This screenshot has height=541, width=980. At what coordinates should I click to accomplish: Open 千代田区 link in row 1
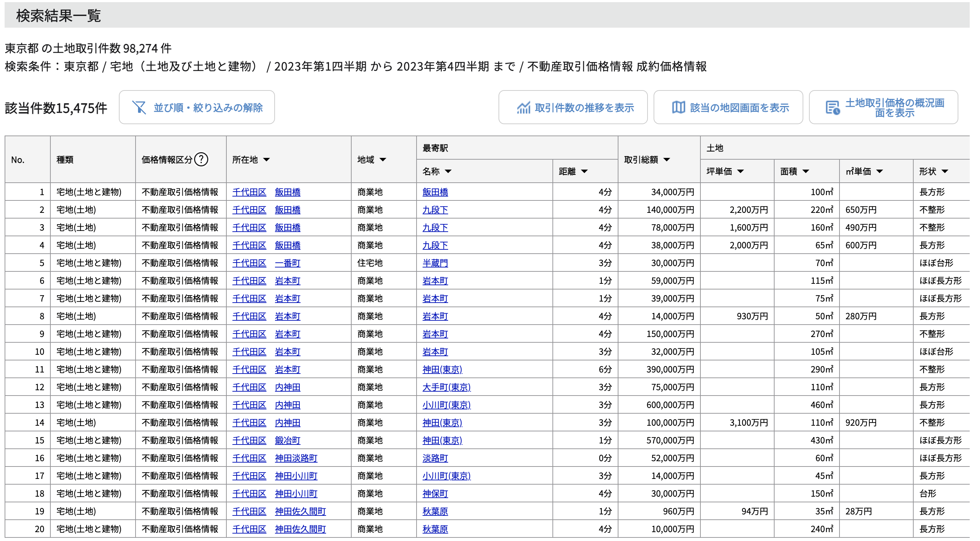249,192
